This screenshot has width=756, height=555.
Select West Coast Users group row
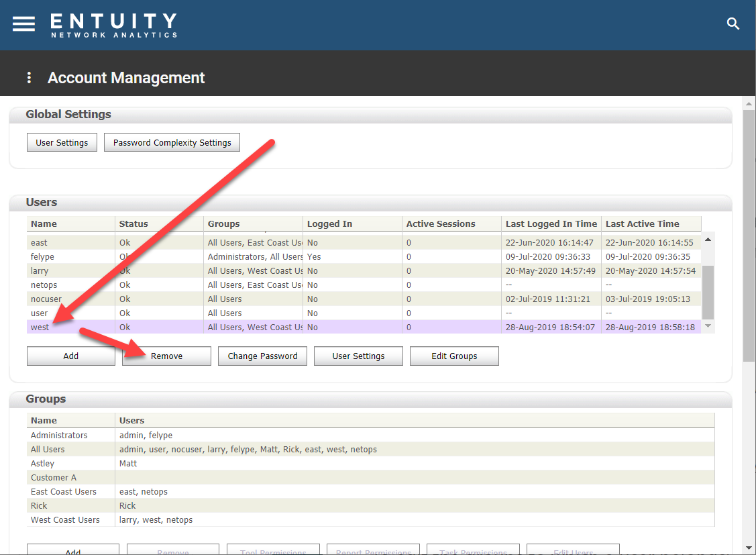(x=370, y=520)
